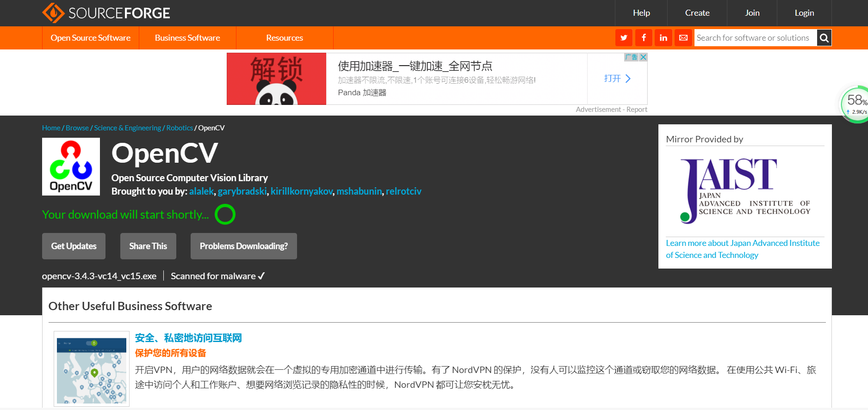Open Open Source Software tab
This screenshot has width=868, height=410.
pyautogui.click(x=91, y=38)
